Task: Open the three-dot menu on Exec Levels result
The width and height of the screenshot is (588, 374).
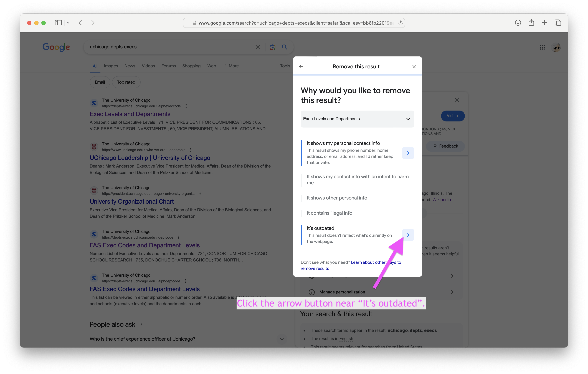Action: pyautogui.click(x=186, y=106)
